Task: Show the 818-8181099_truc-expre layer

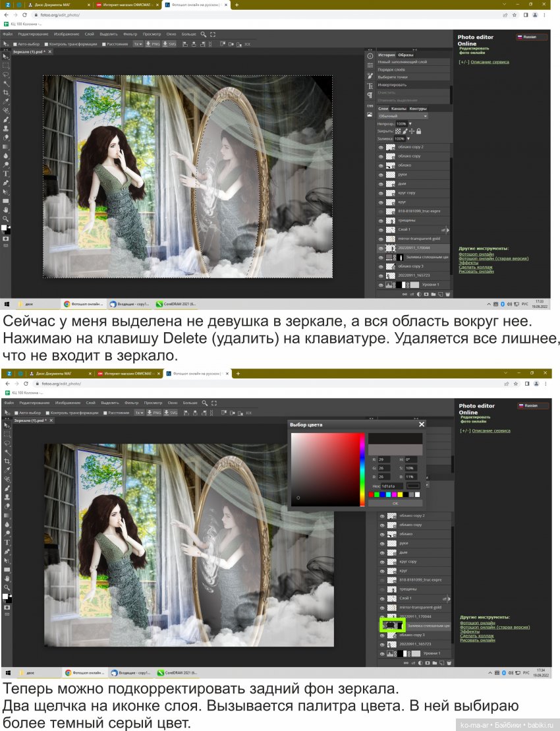Action: 381,212
